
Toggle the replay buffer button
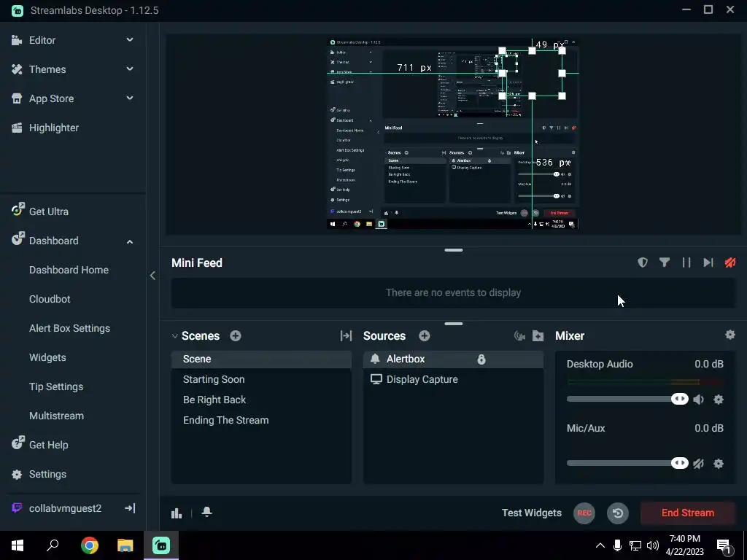click(x=617, y=513)
